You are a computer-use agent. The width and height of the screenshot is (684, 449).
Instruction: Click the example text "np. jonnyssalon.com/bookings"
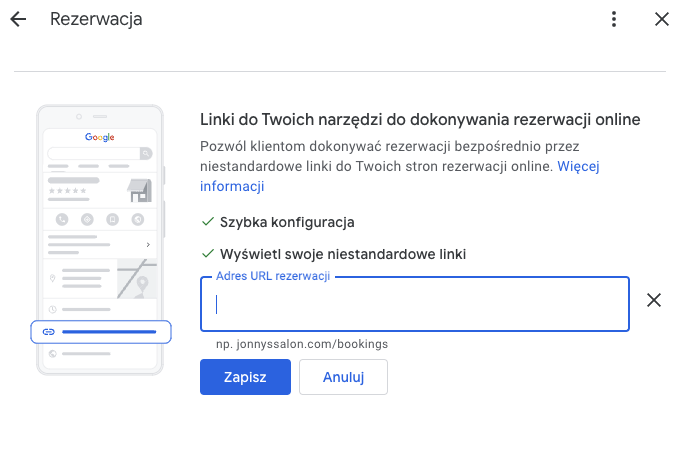pyautogui.click(x=302, y=344)
